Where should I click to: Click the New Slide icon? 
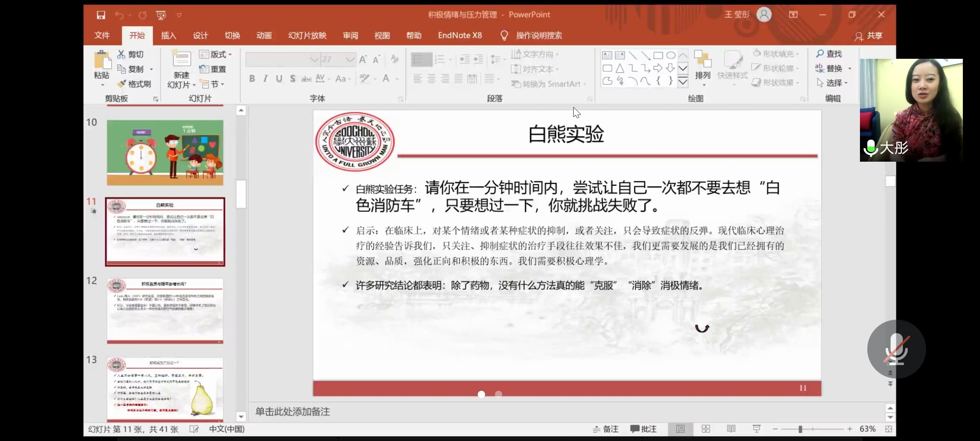coord(181,60)
